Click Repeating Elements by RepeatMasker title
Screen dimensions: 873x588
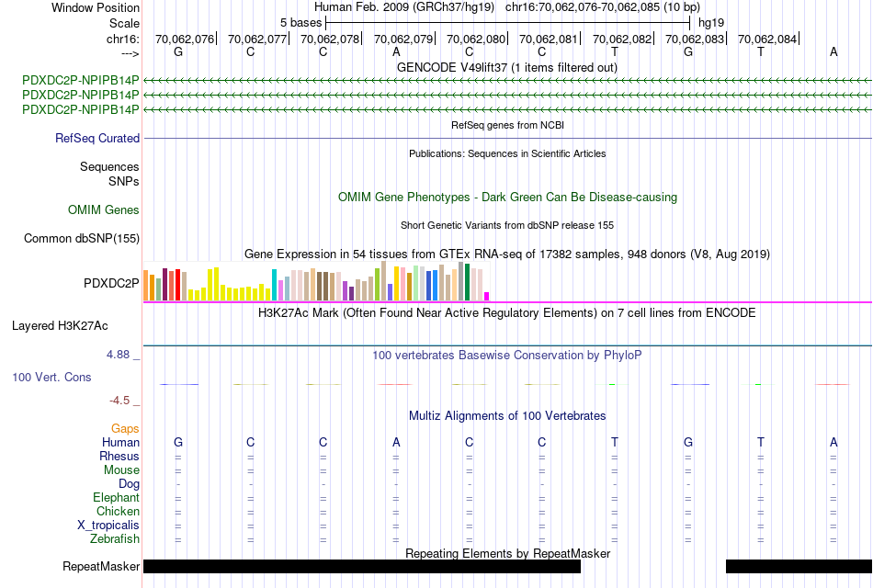pyautogui.click(x=507, y=553)
